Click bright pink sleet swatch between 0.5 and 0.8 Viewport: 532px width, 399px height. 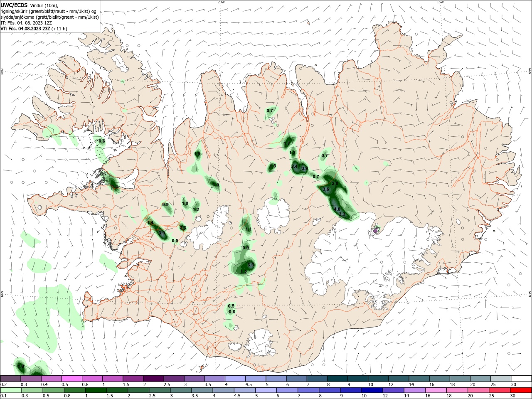coord(72,379)
